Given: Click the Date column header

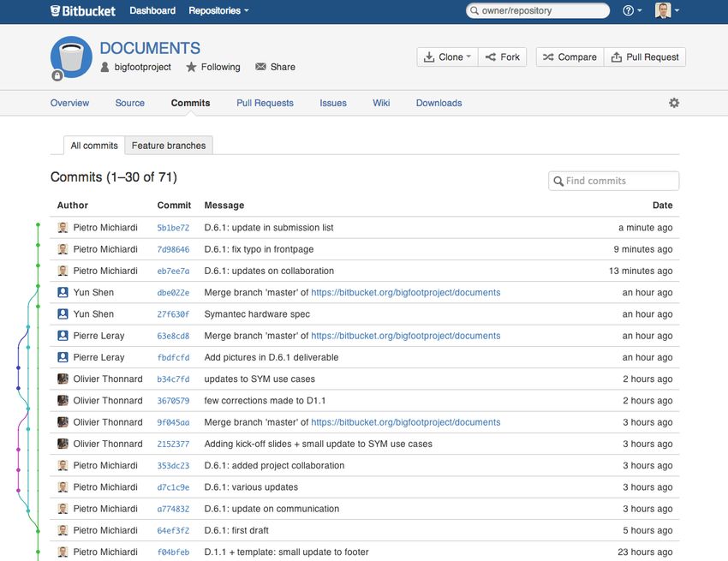Looking at the screenshot, I should pyautogui.click(x=663, y=206).
